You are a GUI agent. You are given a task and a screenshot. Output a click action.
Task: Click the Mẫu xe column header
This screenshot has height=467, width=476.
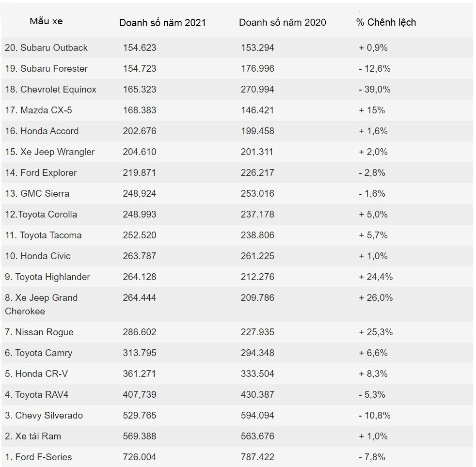[x=46, y=21]
